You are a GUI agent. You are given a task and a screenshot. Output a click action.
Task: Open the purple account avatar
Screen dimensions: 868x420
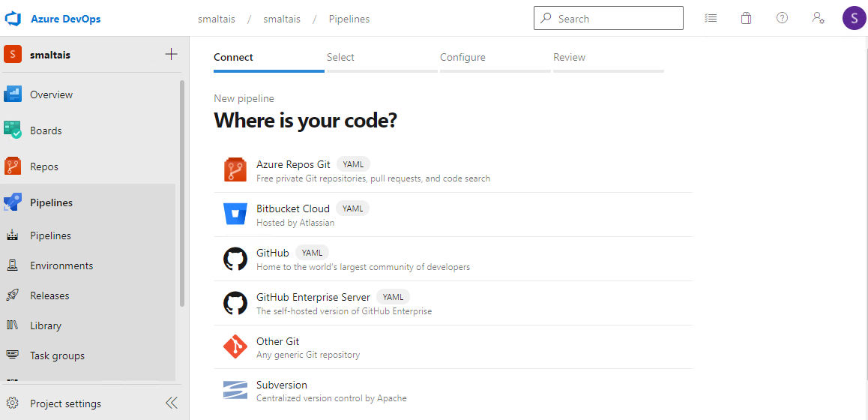(854, 18)
